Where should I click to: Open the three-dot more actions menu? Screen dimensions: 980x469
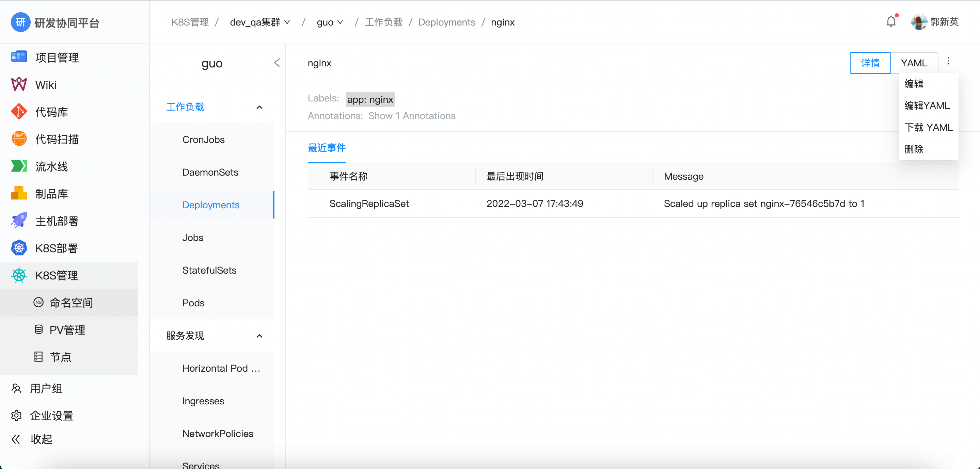click(948, 62)
